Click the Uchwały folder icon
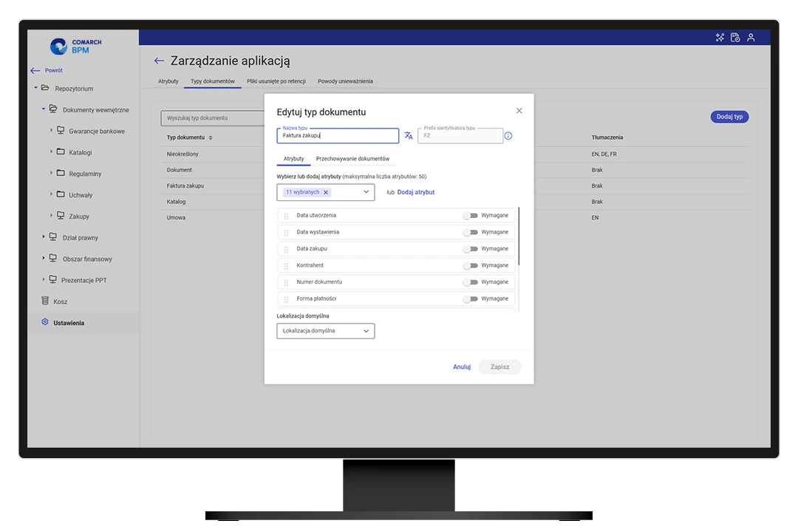Image resolution: width=798 pixels, height=532 pixels. (61, 194)
